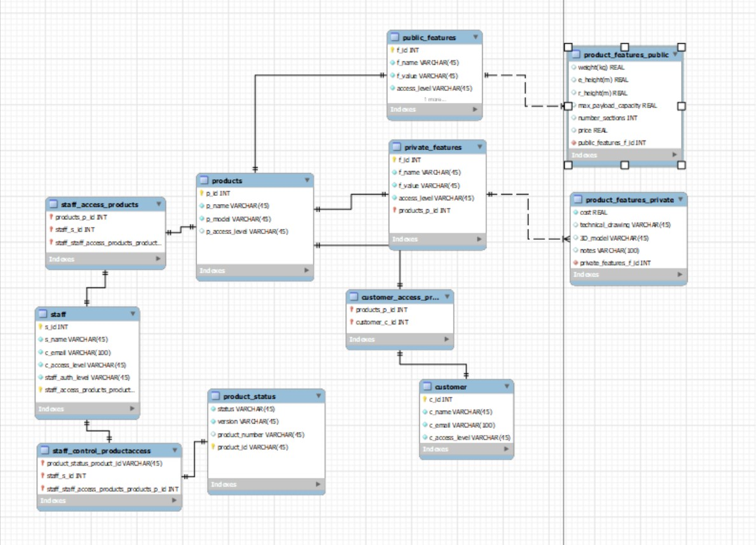This screenshot has height=545, width=756.
Task: Click the table icon on the product_status header
Action: pos(216,396)
